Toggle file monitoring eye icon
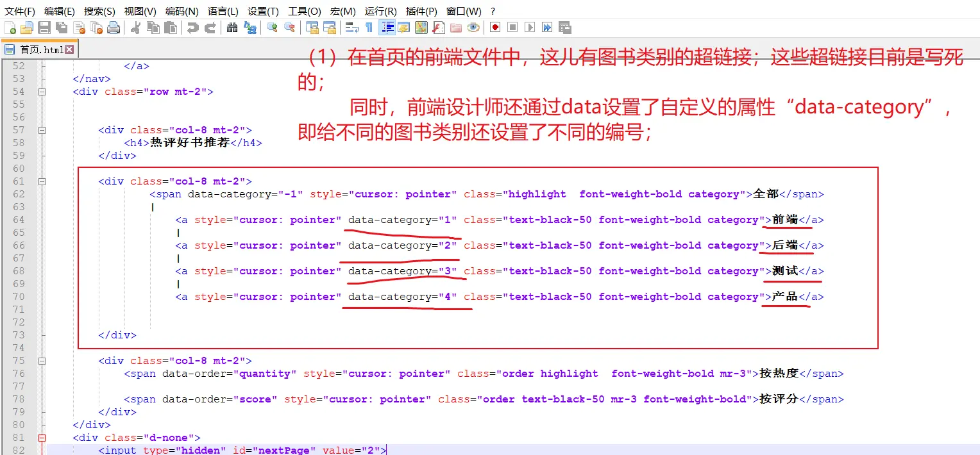Image resolution: width=980 pixels, height=455 pixels. tap(473, 28)
